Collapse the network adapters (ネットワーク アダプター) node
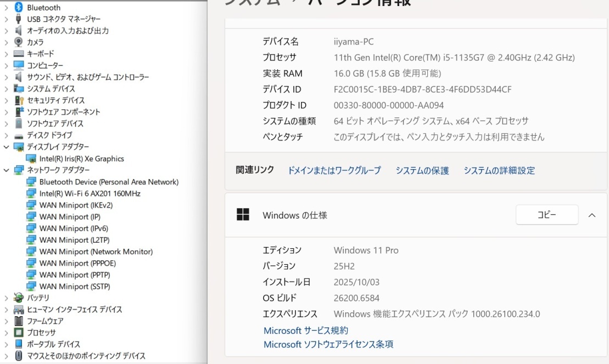This screenshot has width=609, height=364. point(6,170)
